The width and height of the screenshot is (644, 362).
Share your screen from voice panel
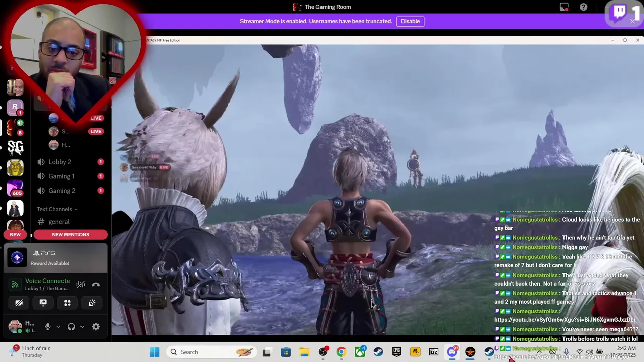[x=43, y=303]
